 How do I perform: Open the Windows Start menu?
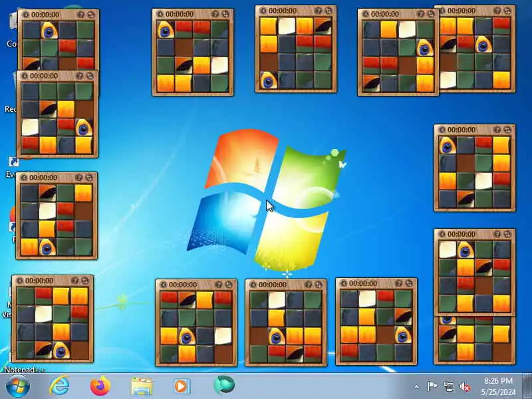[18, 386]
